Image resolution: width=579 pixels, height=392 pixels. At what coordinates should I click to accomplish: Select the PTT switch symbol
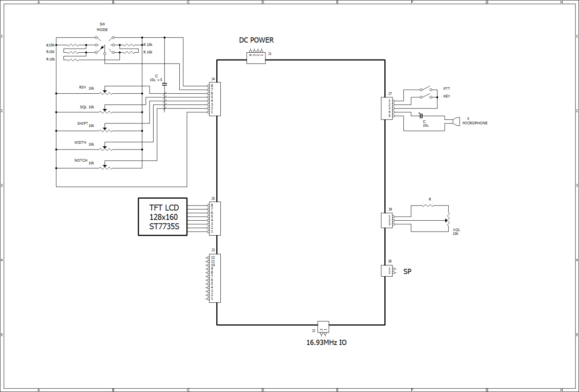(426, 89)
